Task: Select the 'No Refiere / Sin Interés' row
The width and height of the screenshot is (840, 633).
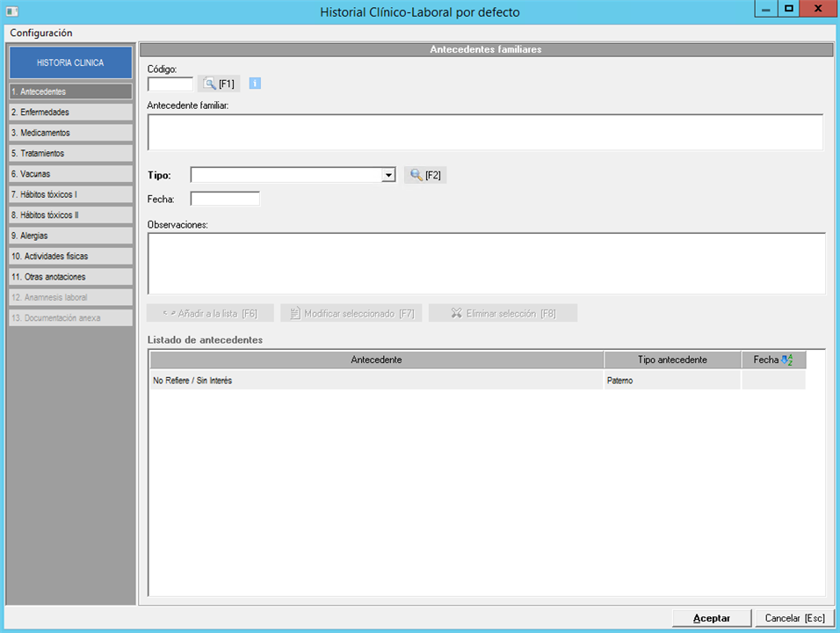Action: pos(376,380)
